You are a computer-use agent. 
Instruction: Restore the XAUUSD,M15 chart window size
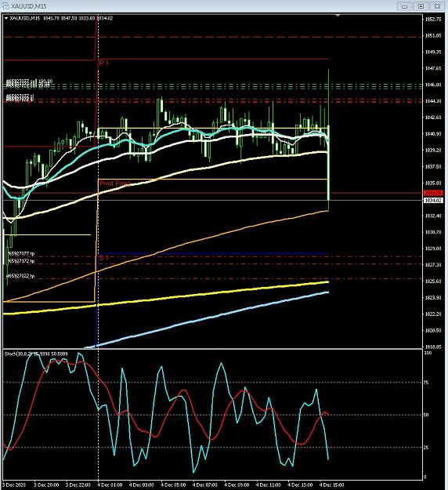pos(421,6)
